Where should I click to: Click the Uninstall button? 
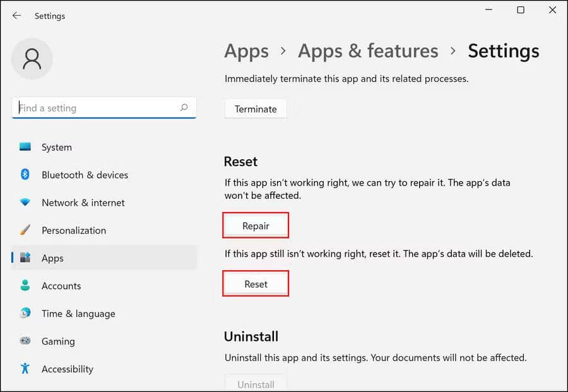point(256,384)
